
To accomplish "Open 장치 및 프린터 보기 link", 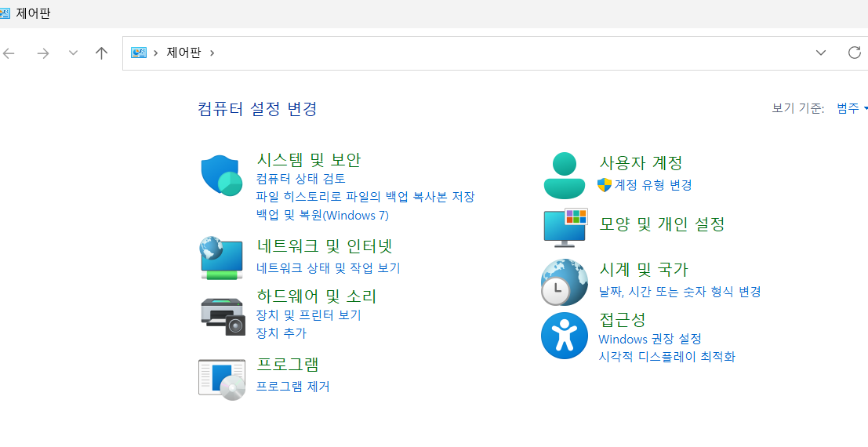I will (x=309, y=315).
